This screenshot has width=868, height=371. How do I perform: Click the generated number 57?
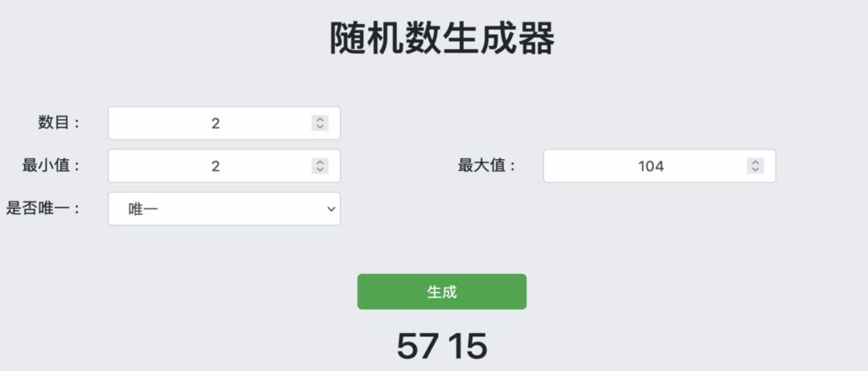[418, 346]
